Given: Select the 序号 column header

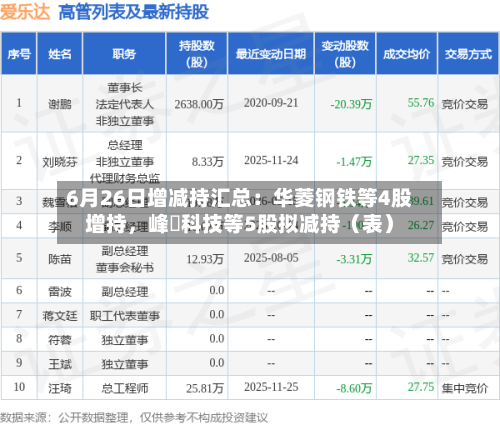Looking at the screenshot, I should point(19,54).
